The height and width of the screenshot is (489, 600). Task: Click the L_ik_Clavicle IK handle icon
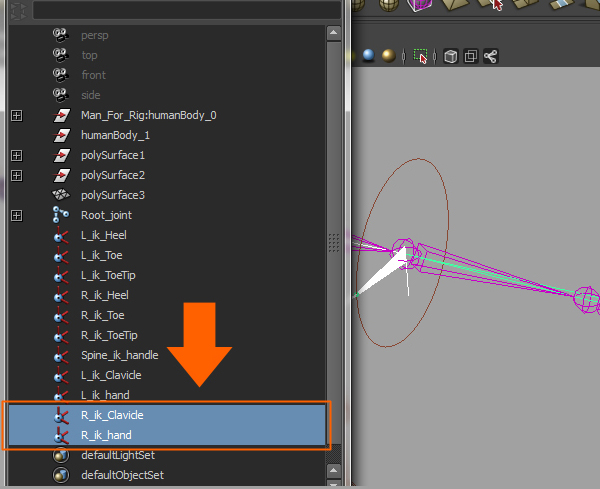point(61,375)
